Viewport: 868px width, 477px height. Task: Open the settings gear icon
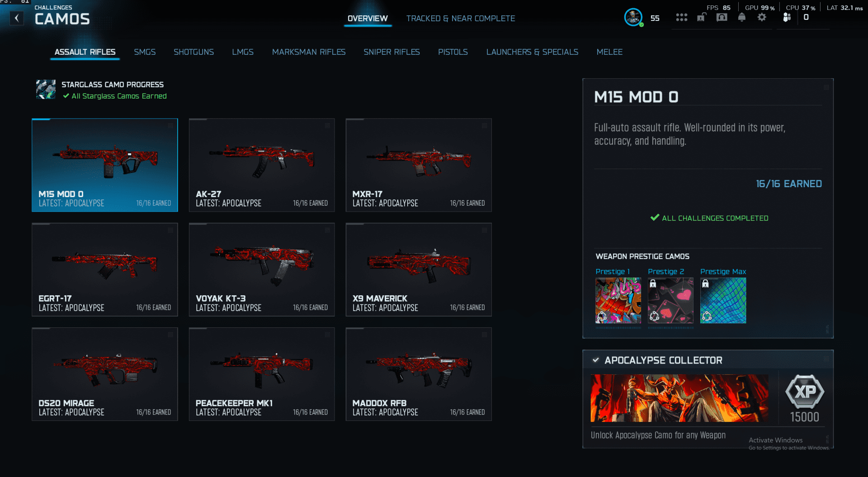click(x=762, y=17)
